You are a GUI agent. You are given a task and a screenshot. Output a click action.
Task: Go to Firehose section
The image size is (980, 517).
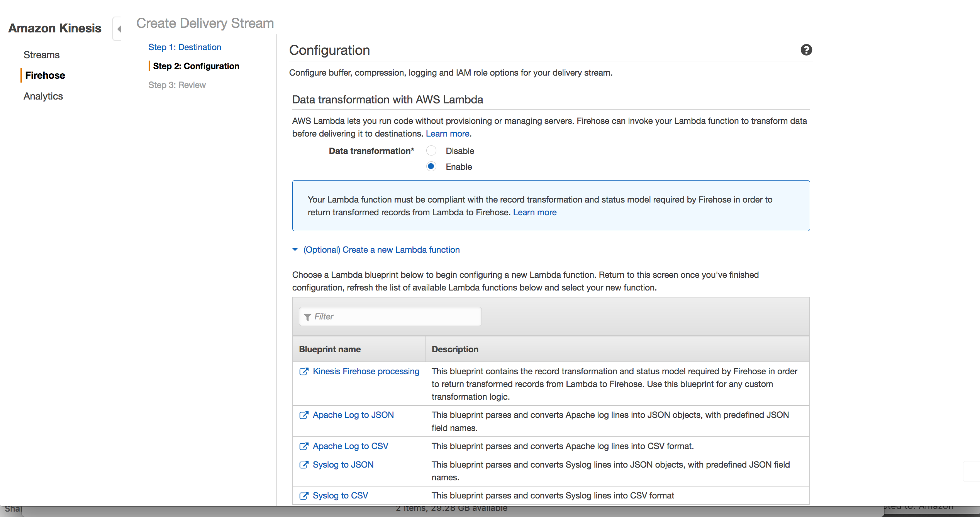[x=45, y=75]
